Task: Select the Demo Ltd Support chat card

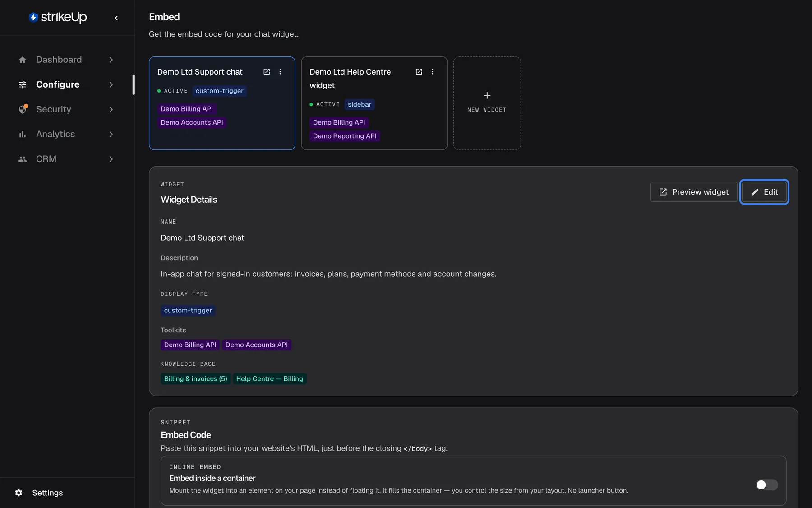Action: pos(222,103)
